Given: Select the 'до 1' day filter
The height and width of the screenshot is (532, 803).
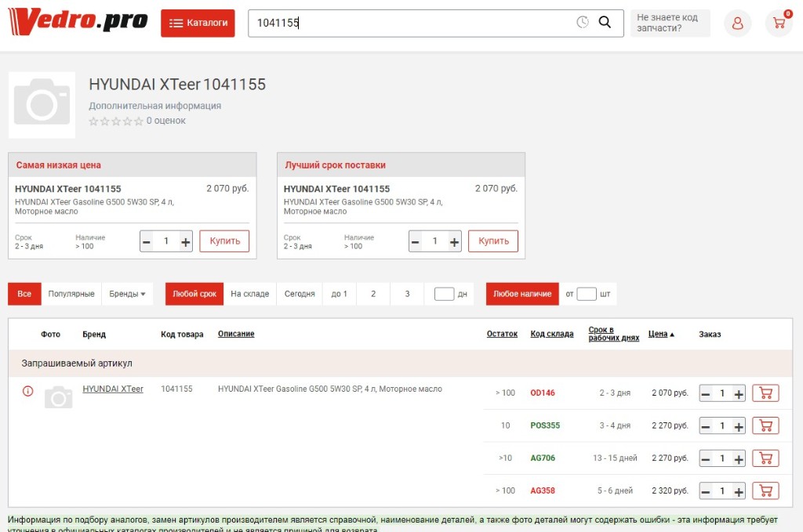Looking at the screenshot, I should pyautogui.click(x=339, y=294).
